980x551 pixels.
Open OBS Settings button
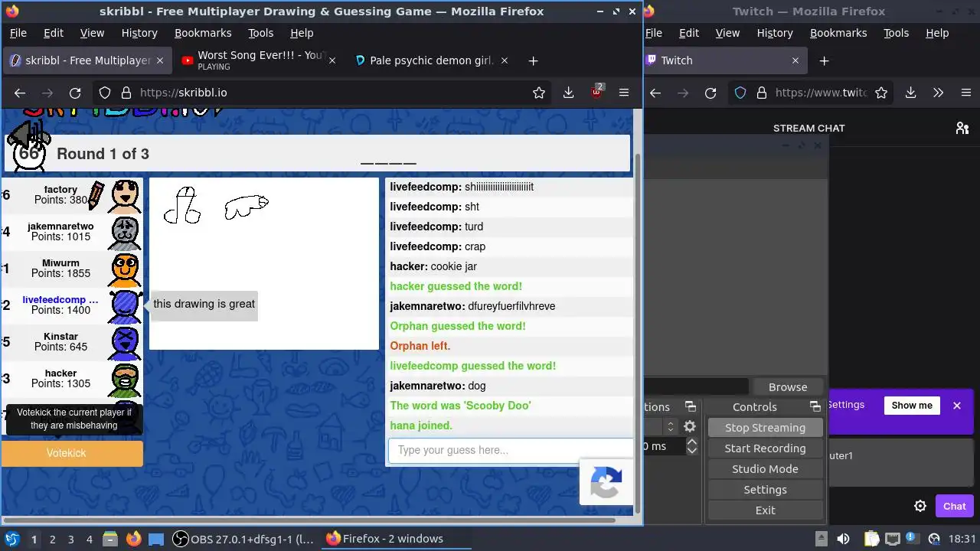(x=765, y=490)
